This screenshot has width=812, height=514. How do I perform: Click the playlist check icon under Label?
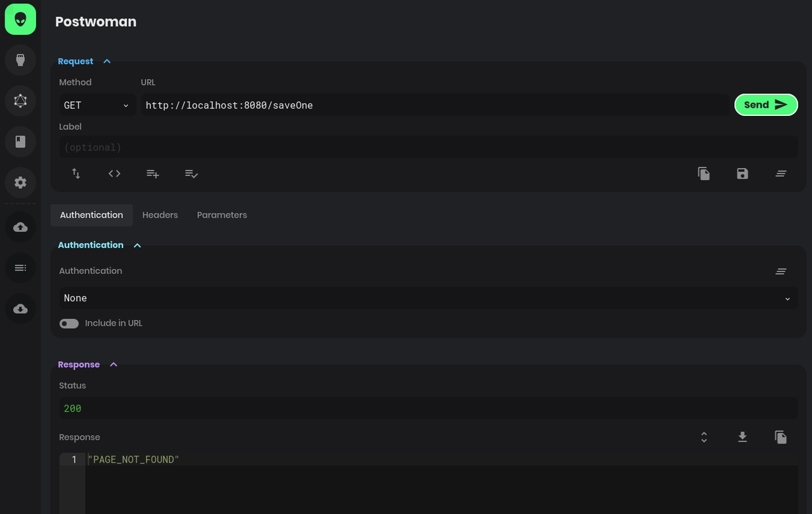(x=192, y=173)
